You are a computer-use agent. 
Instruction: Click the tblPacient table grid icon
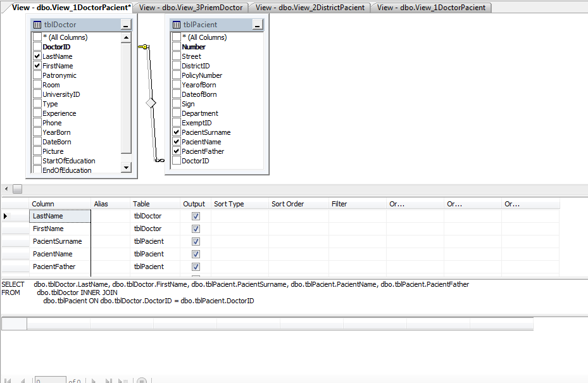[176, 25]
